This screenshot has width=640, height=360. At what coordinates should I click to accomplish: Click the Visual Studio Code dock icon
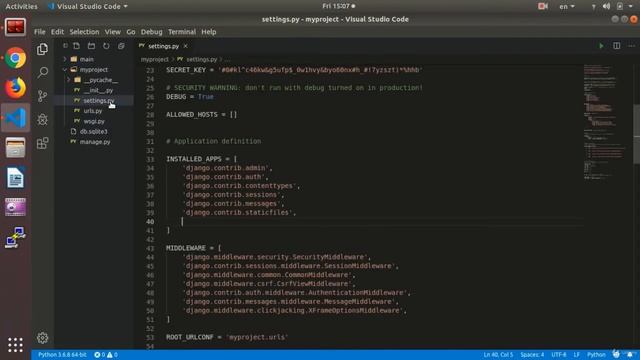tap(16, 118)
